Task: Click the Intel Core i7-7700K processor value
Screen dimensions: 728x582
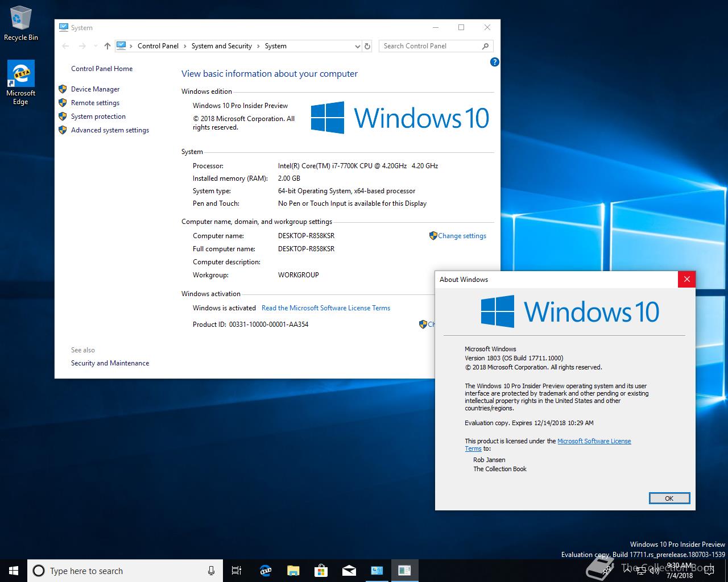Action: pyautogui.click(x=358, y=166)
